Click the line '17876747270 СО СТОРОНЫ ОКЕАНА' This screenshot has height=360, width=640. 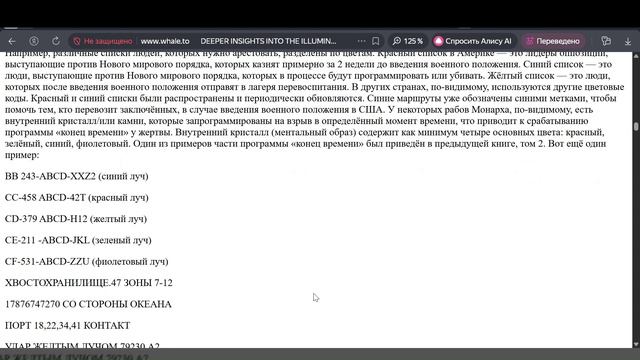click(x=88, y=304)
